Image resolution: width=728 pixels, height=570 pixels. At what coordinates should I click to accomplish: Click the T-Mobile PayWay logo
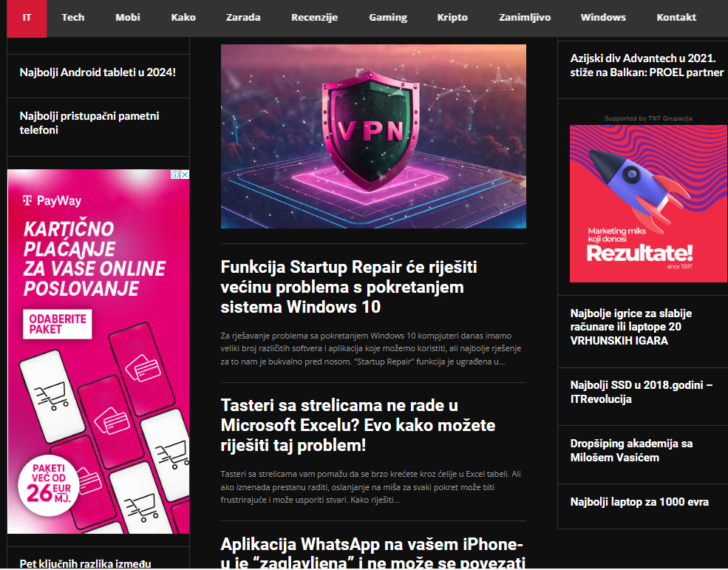[52, 200]
